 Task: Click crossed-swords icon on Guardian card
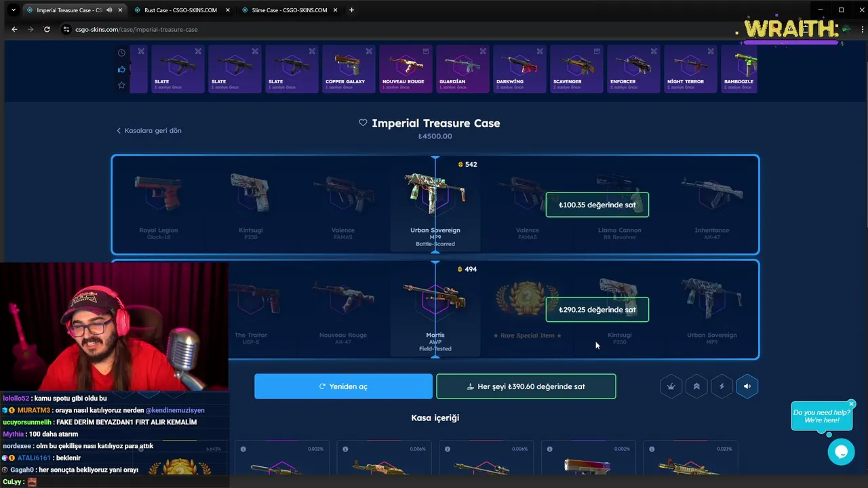483,51
